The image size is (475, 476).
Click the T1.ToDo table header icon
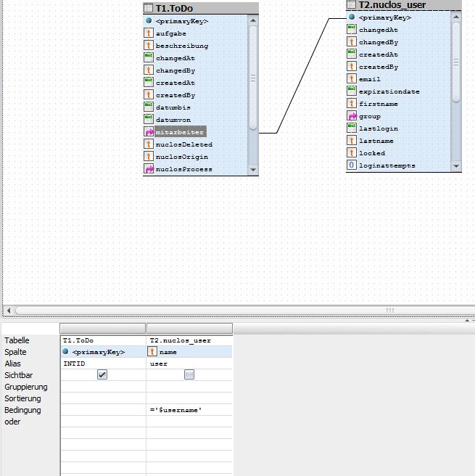click(x=148, y=8)
